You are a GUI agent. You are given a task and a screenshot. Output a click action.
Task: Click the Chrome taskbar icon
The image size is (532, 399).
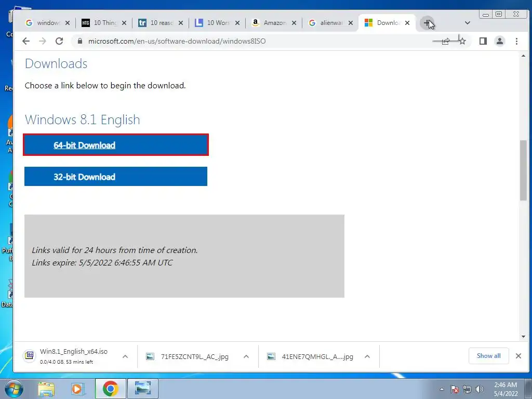pos(110,389)
